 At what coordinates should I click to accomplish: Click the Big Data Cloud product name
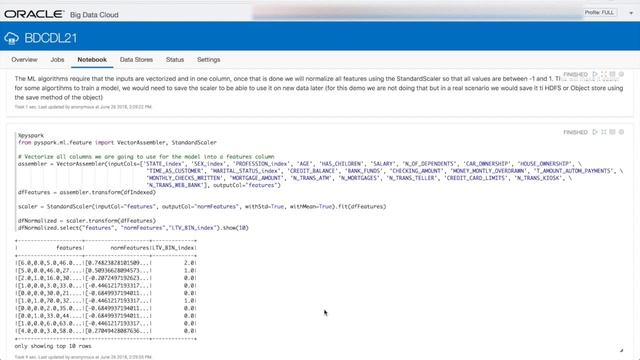click(x=94, y=15)
